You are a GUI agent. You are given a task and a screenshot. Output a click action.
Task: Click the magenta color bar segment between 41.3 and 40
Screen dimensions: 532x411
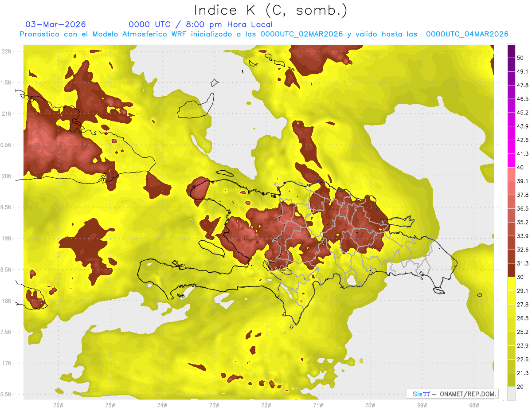click(x=512, y=160)
